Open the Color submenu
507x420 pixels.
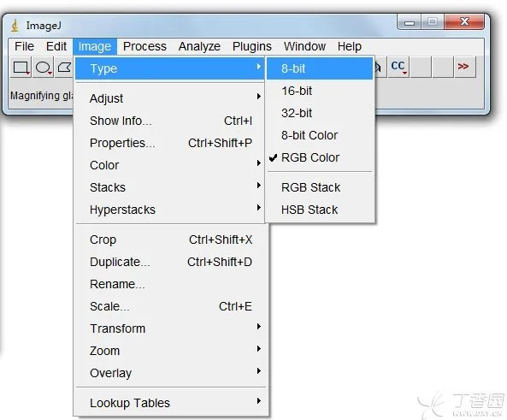170,165
